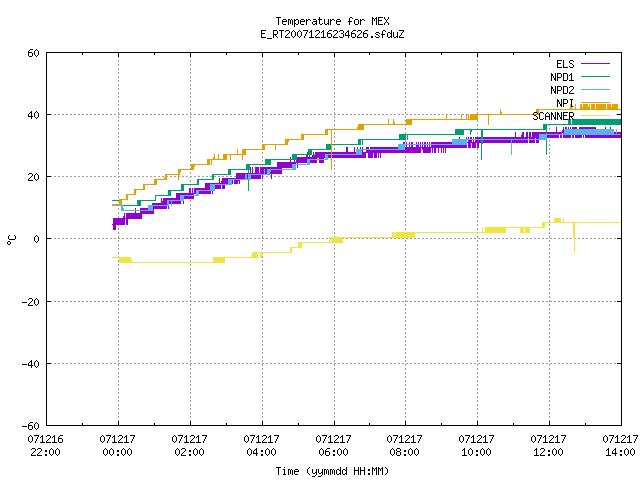Click the y-axis tick label 60
Screen dimensions: 640x480
[x=33, y=53]
